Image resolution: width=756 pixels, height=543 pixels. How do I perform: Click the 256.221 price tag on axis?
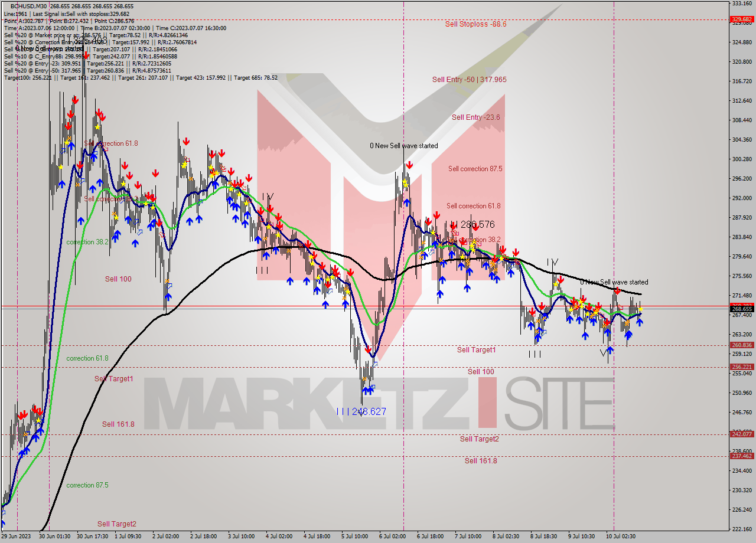point(742,367)
